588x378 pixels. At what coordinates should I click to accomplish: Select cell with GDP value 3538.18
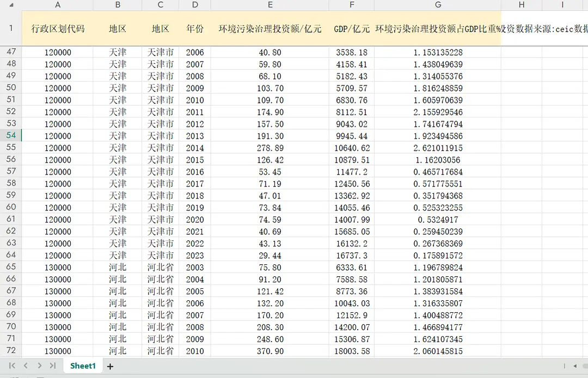click(x=352, y=52)
